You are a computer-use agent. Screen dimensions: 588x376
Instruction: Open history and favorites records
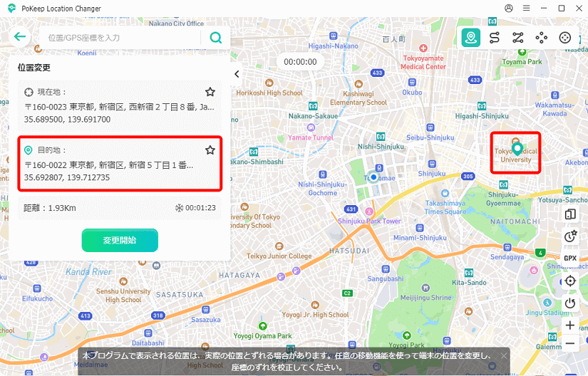570,236
